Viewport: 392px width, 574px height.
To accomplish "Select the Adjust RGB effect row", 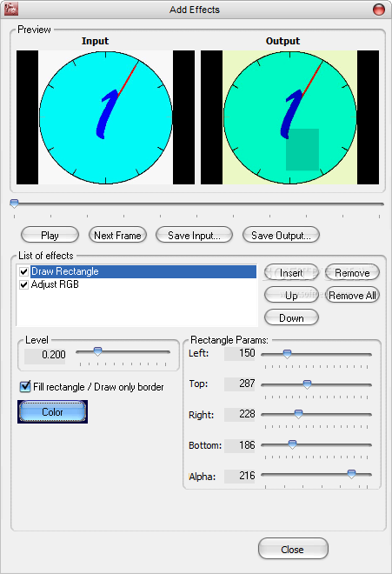I will (143, 284).
